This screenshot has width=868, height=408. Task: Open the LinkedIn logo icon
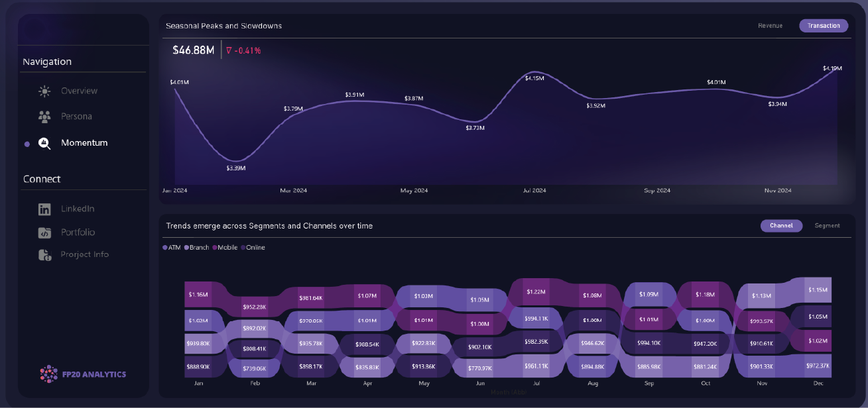point(44,209)
